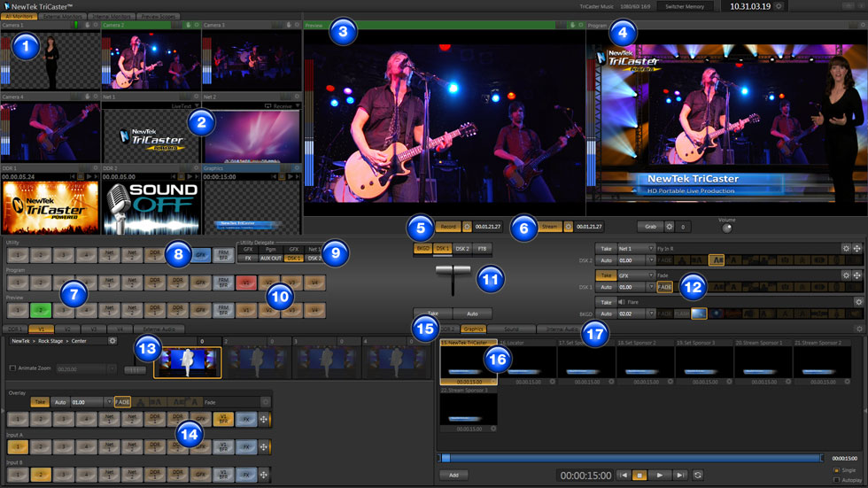
Task: Click the Record button
Action: [x=448, y=227]
